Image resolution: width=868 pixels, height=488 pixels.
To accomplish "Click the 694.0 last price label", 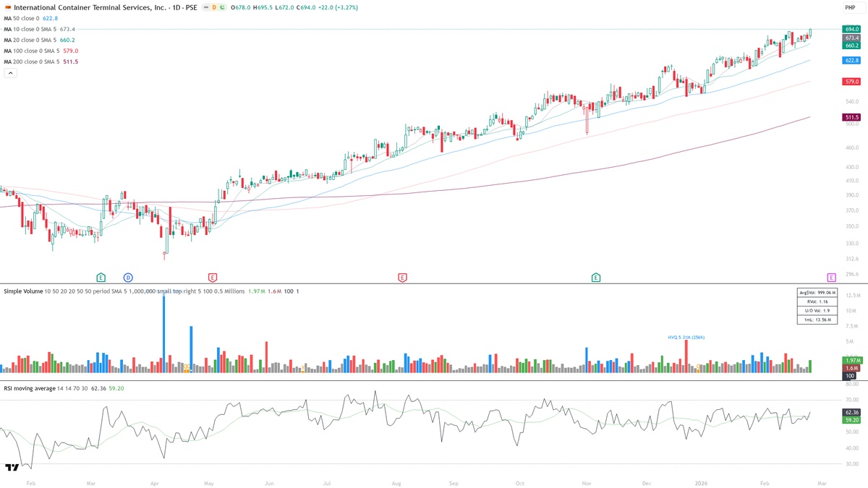I will pyautogui.click(x=851, y=29).
